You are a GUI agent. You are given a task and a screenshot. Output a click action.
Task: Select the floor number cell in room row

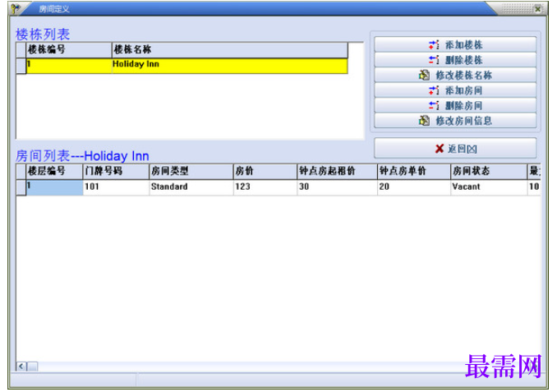pyautogui.click(x=54, y=187)
